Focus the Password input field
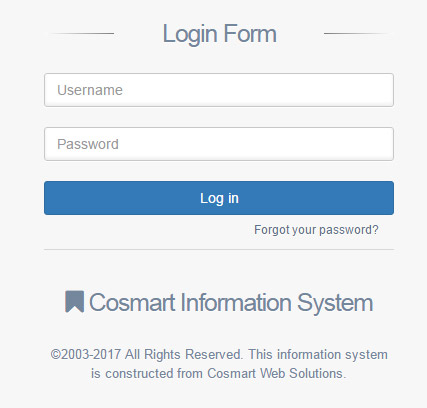Viewport: 427px width, 408px height. pos(219,144)
